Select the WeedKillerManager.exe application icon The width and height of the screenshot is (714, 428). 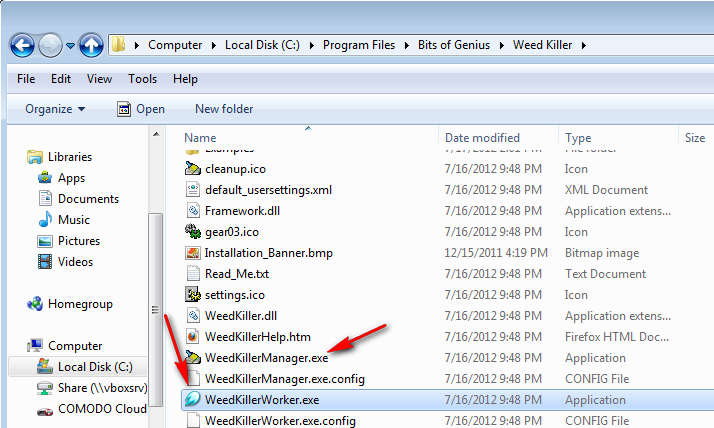coord(193,357)
